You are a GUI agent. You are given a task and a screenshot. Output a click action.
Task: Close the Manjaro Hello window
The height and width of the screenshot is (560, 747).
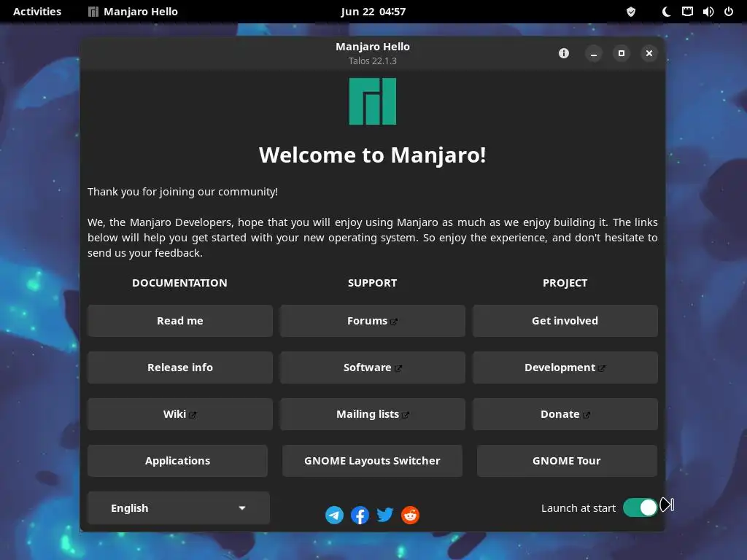(649, 53)
